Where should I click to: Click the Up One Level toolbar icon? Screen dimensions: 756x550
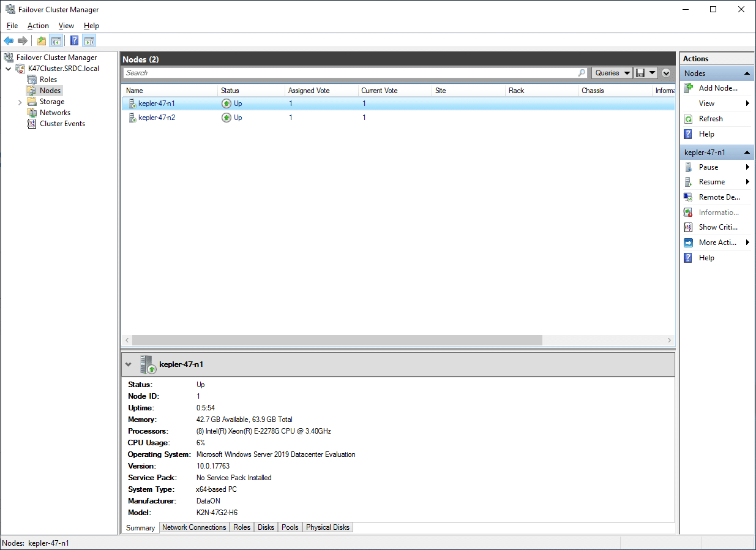tap(42, 41)
